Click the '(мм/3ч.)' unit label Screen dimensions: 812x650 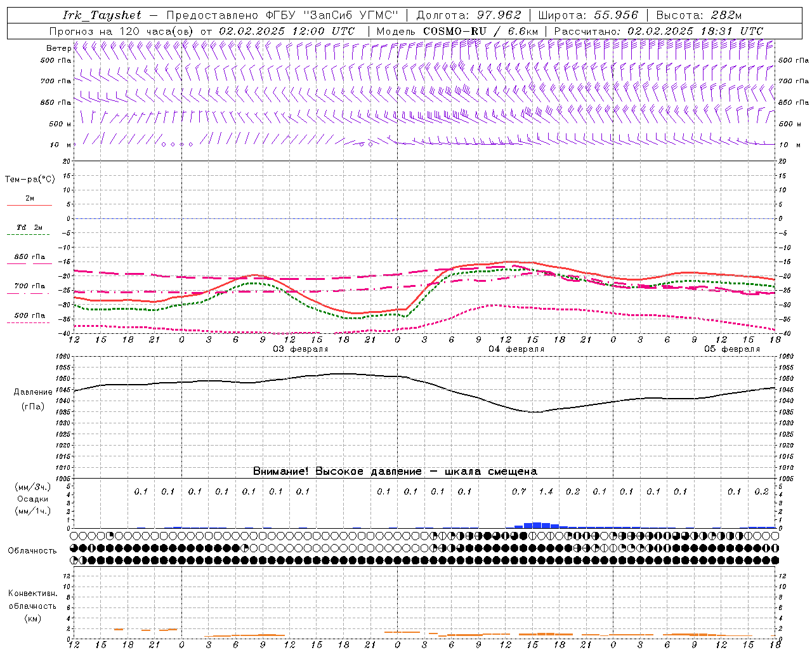pyautogui.click(x=33, y=487)
